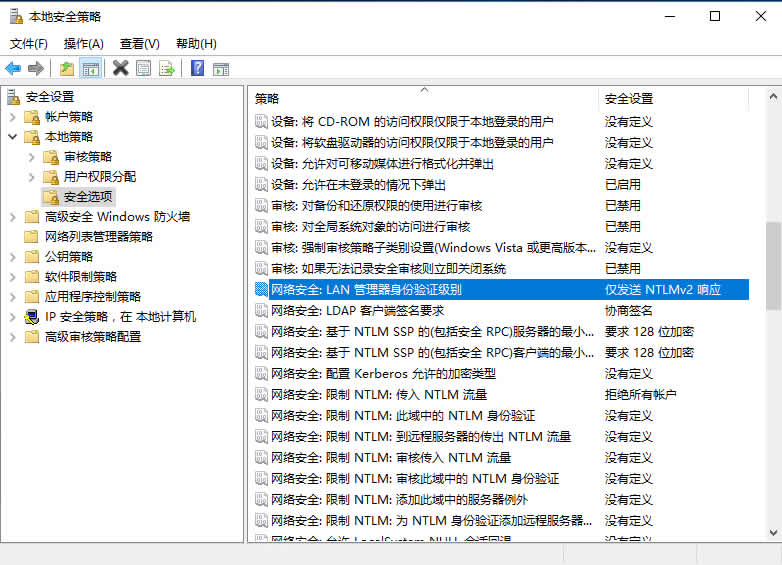This screenshot has height=565, width=782.
Task: Click the delete X toolbar icon
Action: 120,68
